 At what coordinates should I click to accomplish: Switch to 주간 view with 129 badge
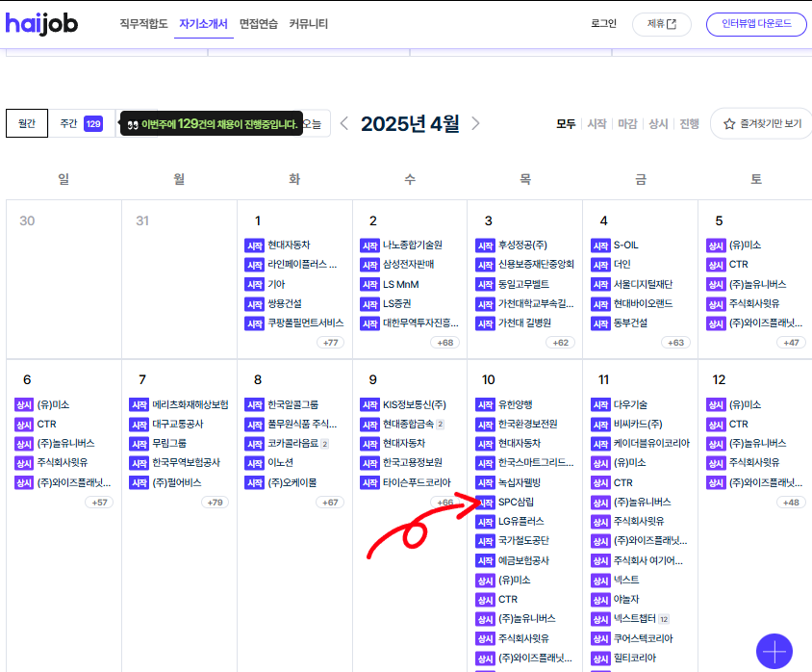pos(82,123)
